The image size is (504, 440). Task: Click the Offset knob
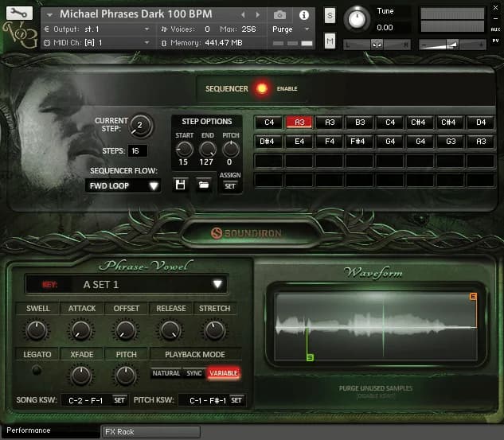tap(125, 330)
